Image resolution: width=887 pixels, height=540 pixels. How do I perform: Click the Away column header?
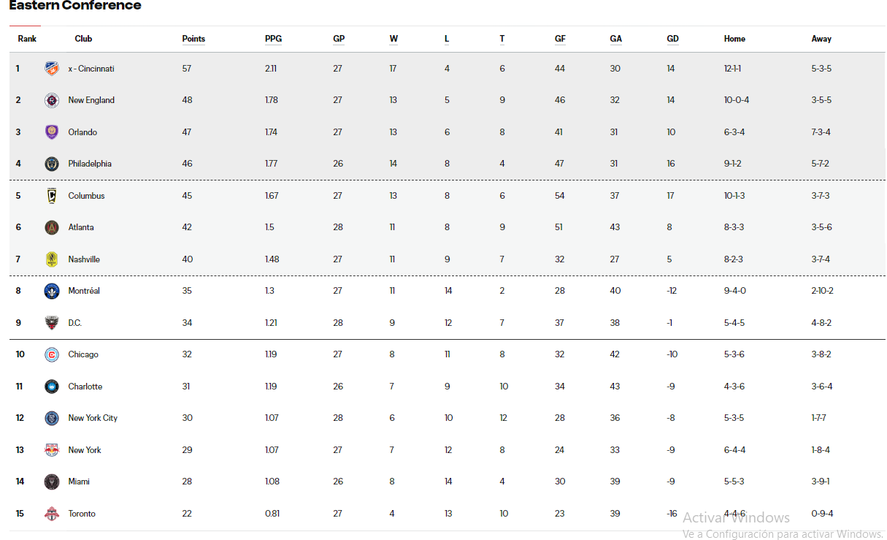click(821, 39)
